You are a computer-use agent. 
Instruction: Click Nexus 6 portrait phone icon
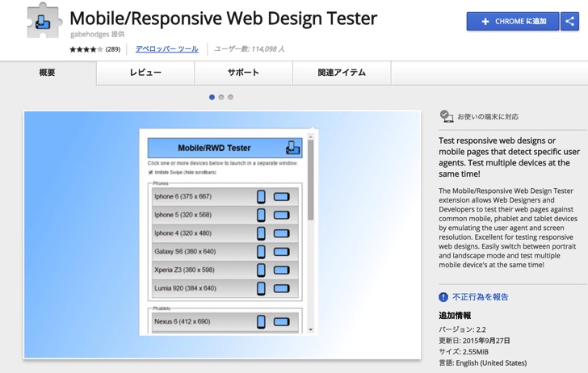tap(261, 322)
